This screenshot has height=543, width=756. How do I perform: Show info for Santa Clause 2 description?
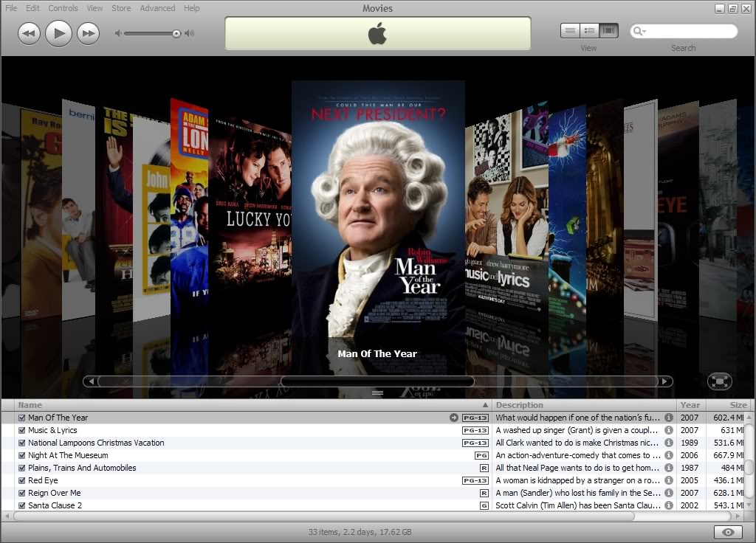coord(669,505)
